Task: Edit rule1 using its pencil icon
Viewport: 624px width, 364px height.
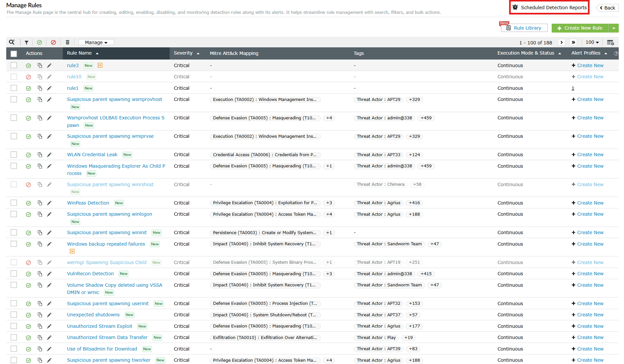Action: point(49,88)
